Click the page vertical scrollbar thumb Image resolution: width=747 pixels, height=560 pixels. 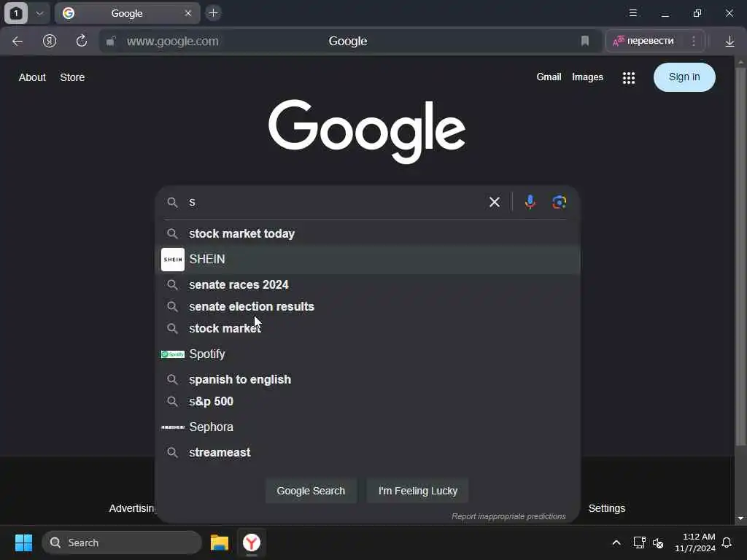pos(740,257)
